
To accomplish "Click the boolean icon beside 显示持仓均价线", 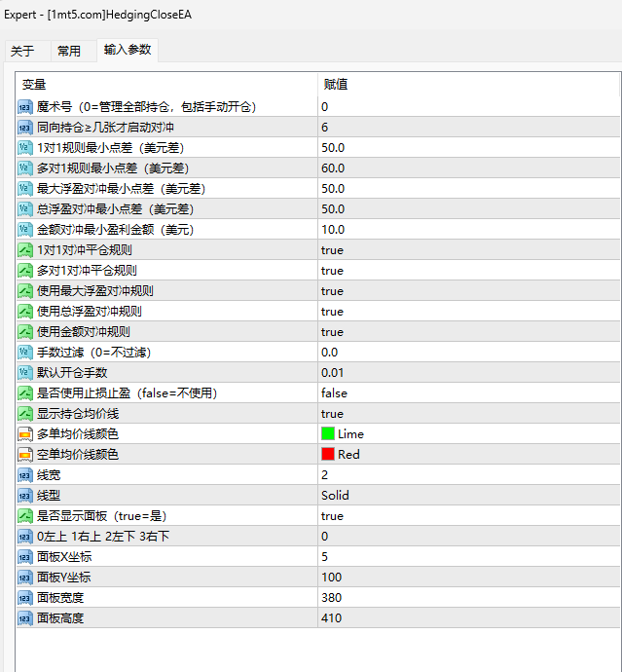I will coord(25,414).
